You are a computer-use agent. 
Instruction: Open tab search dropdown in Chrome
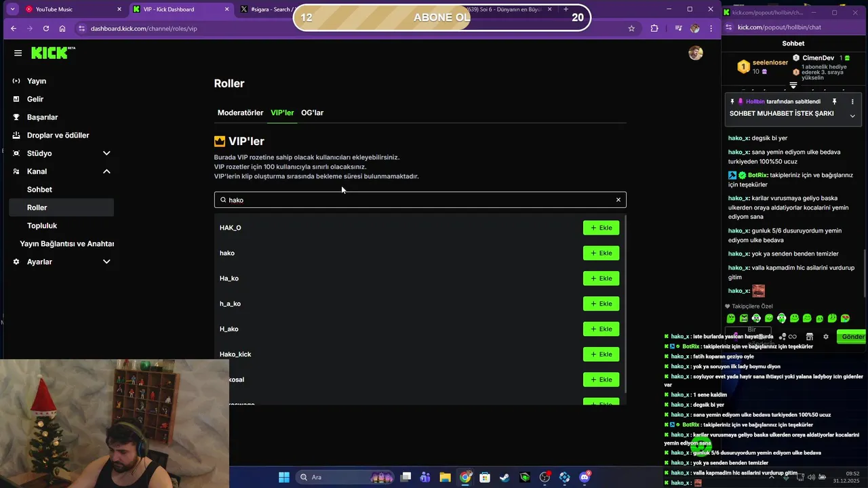tap(12, 9)
